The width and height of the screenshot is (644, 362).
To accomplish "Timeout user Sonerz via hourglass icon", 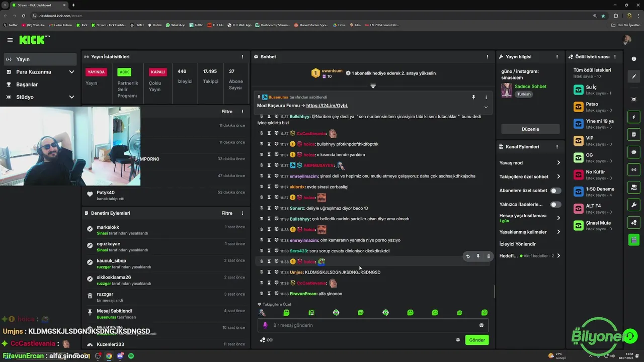I will (x=269, y=208).
